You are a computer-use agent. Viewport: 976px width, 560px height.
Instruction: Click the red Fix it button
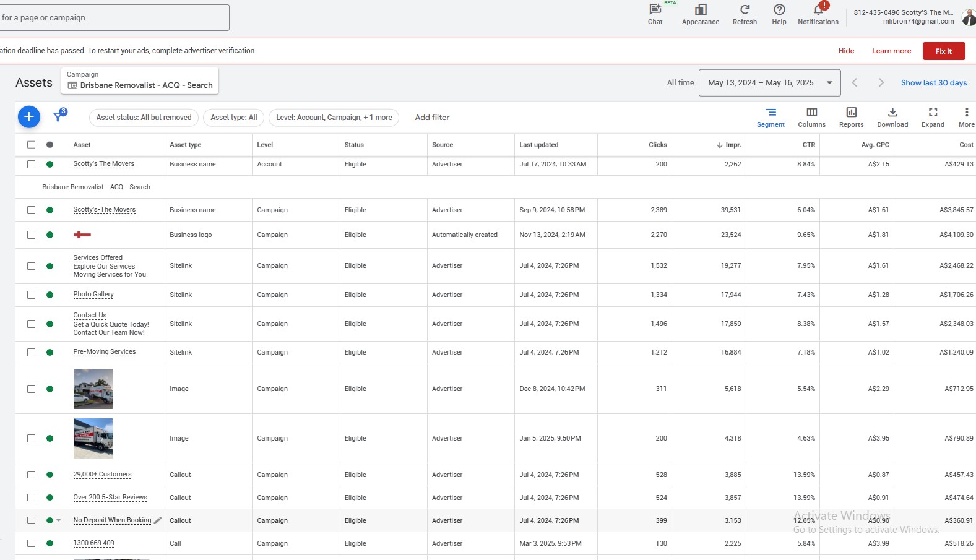click(x=944, y=51)
